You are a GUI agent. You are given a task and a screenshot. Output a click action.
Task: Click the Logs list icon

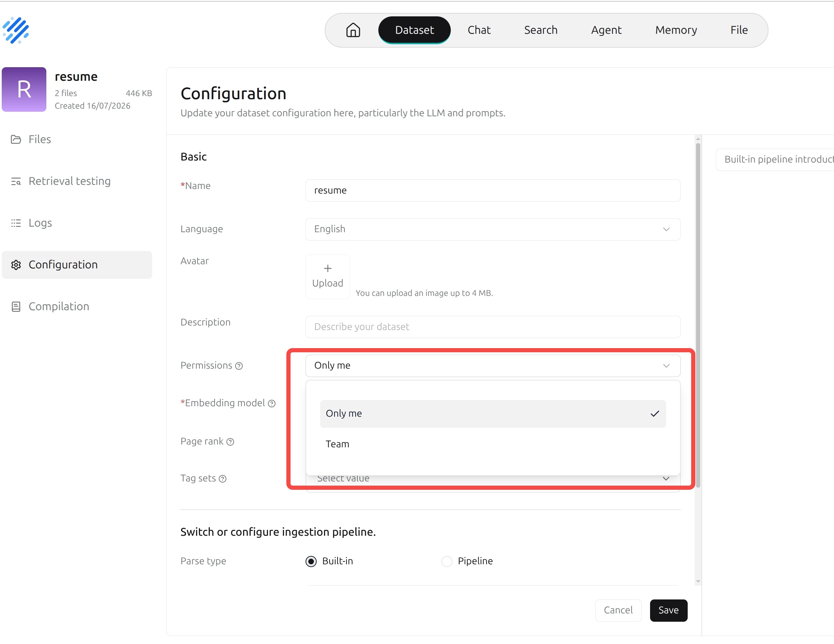pos(16,223)
